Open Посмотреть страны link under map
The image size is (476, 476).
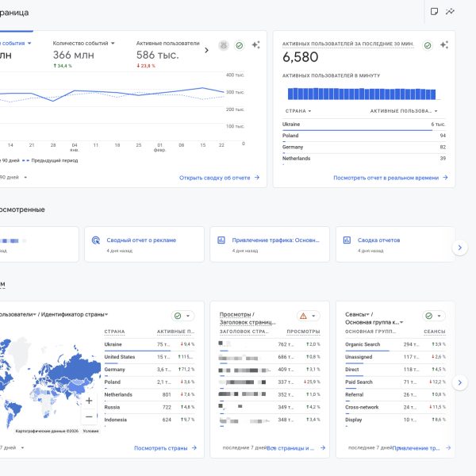166,447
